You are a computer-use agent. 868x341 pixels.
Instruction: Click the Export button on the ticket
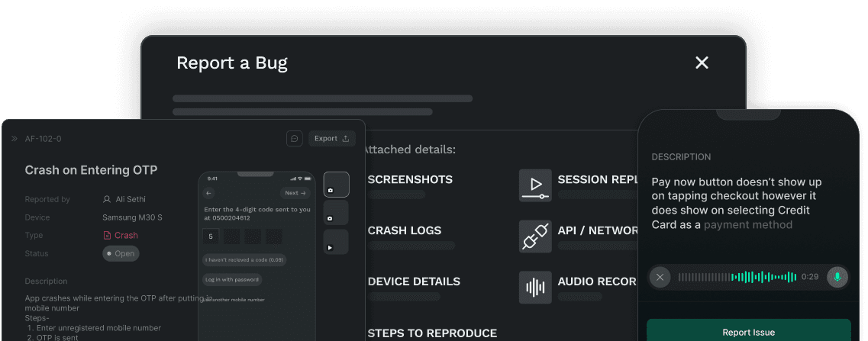coord(331,138)
